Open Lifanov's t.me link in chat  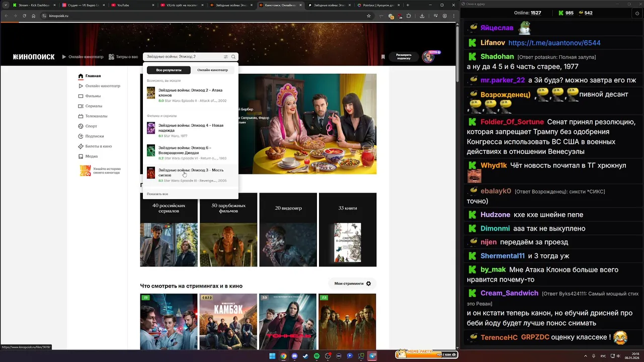click(x=554, y=43)
